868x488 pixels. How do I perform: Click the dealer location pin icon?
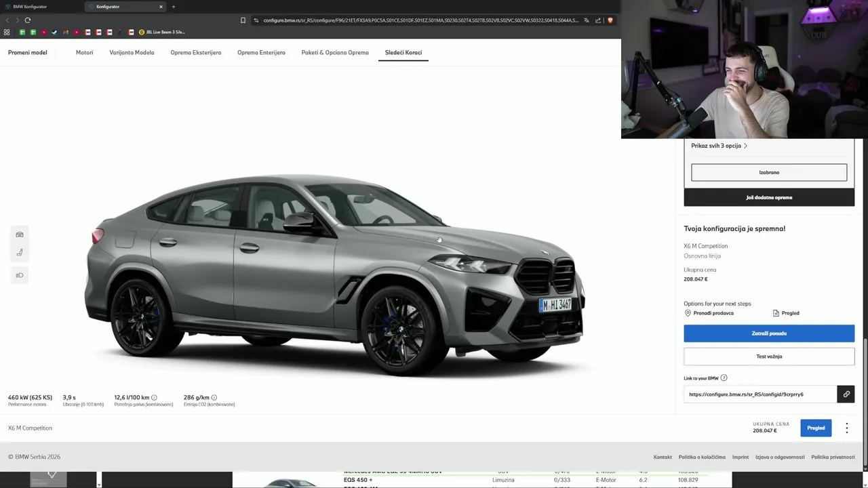tap(688, 313)
